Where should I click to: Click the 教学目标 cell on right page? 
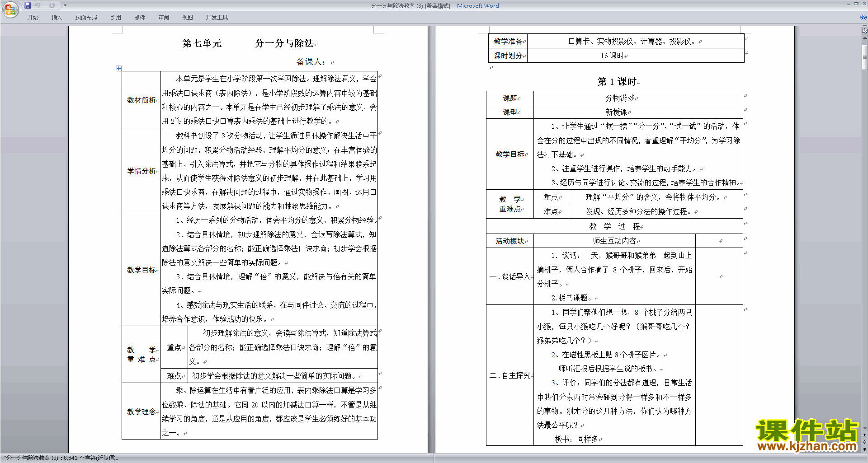[x=510, y=154]
